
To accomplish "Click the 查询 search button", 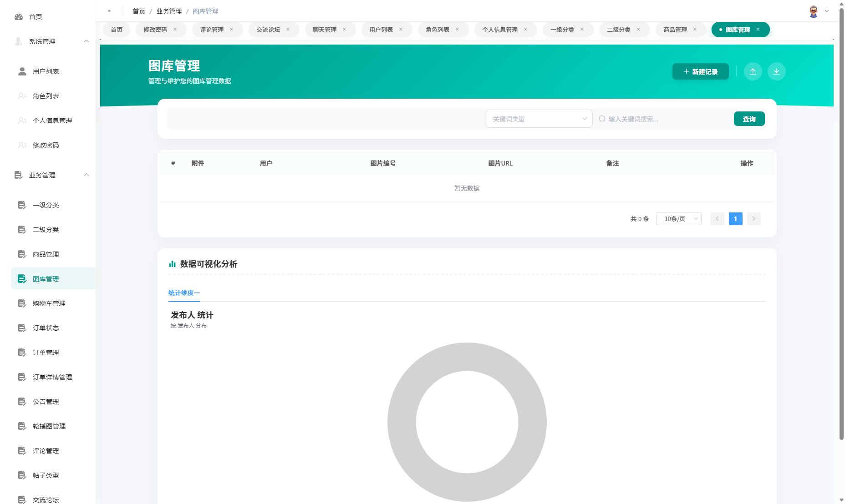I will tap(749, 119).
